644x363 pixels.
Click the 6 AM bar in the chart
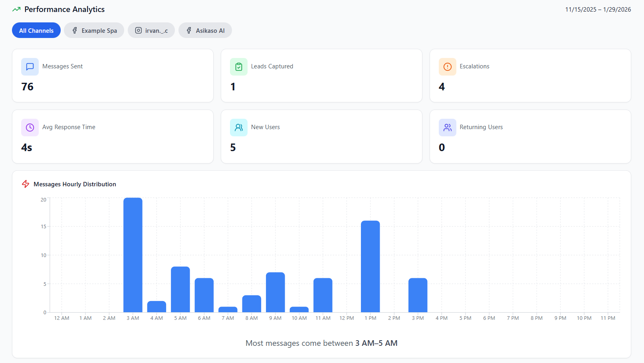[x=204, y=295]
